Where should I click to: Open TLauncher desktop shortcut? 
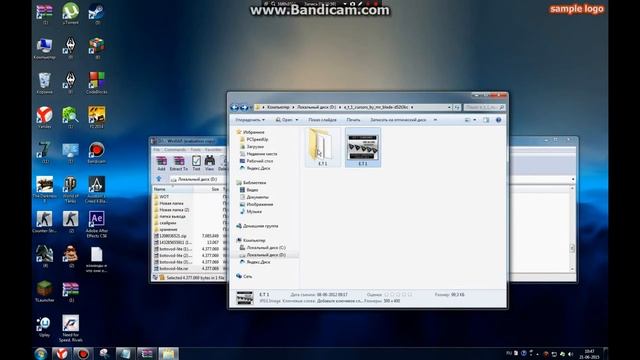(x=44, y=291)
